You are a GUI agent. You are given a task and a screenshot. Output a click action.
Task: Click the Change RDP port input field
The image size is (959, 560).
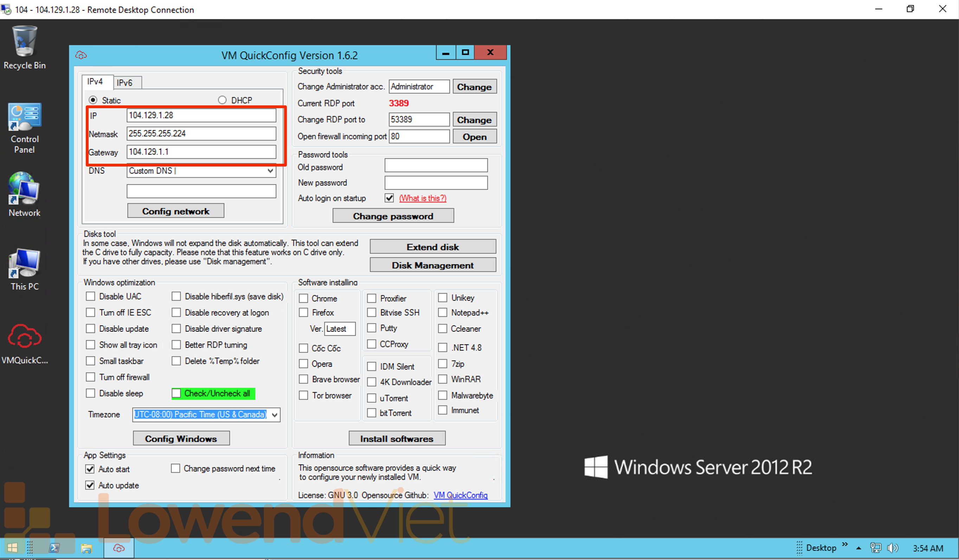(419, 119)
